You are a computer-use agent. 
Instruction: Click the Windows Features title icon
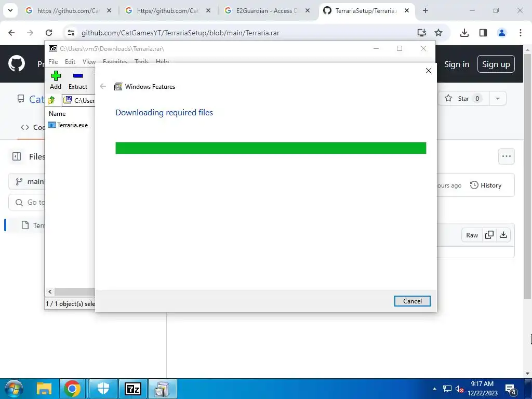[118, 87]
